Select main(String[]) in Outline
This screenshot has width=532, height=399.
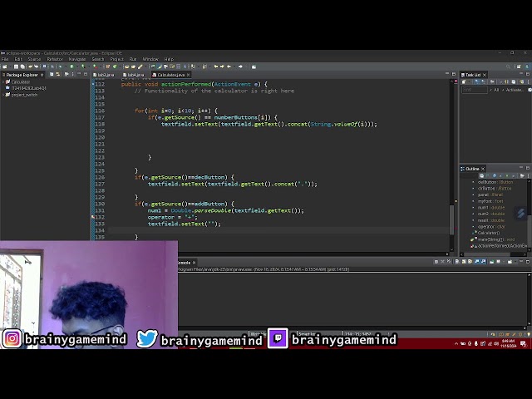tap(496, 239)
